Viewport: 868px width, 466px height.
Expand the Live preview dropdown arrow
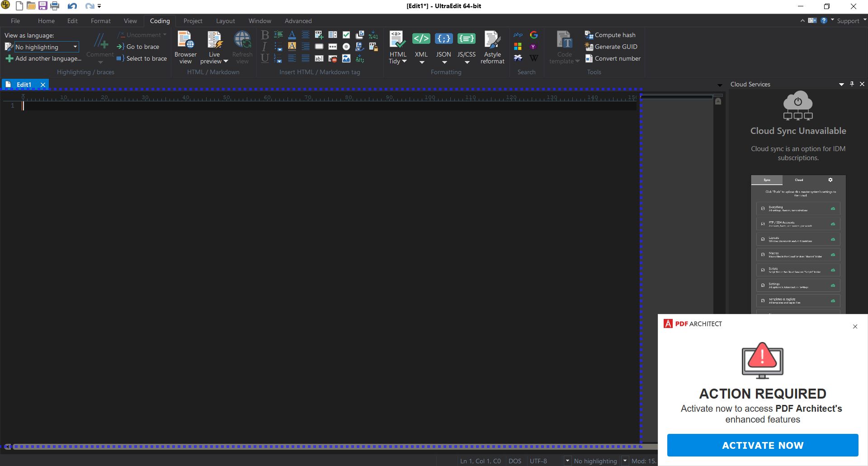226,62
